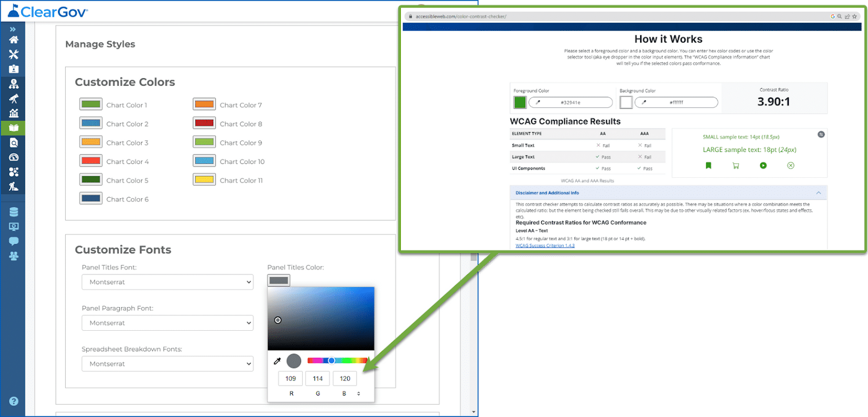Click the background color eyedropper icon
Screen dimensions: 868x417
(x=644, y=102)
